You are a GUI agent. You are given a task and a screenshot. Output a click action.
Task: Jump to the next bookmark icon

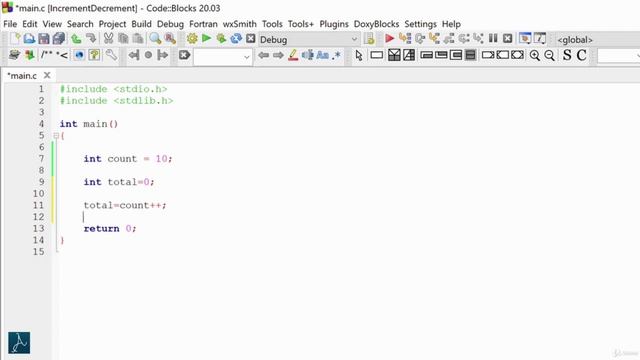(162, 55)
